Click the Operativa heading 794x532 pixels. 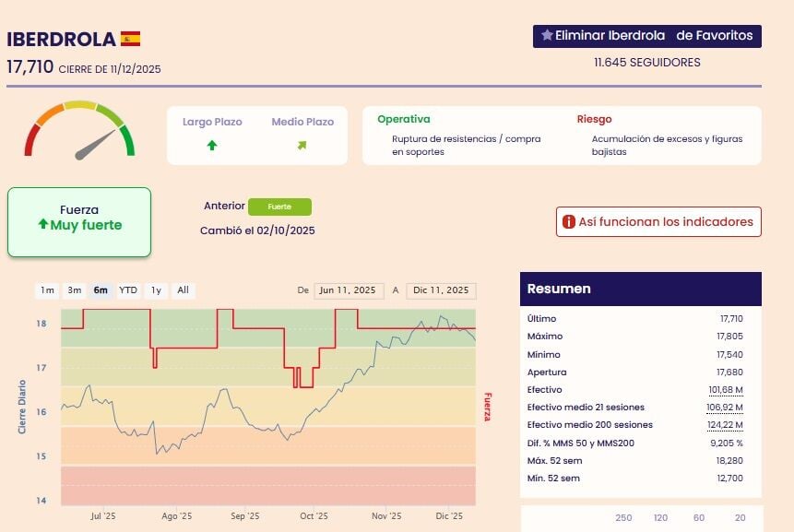click(x=404, y=119)
